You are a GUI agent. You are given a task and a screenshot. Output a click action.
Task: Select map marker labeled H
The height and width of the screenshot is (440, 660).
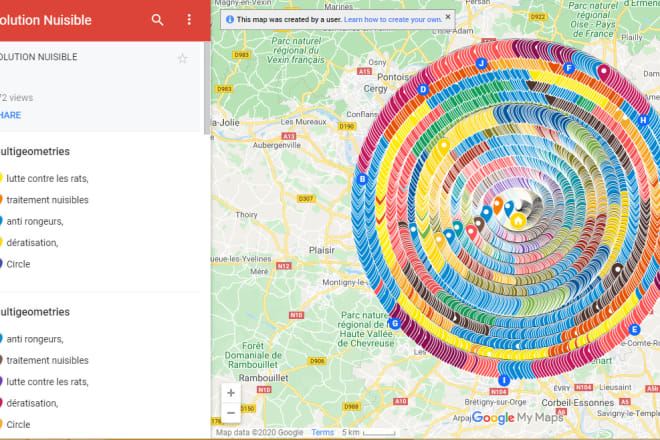click(x=643, y=120)
